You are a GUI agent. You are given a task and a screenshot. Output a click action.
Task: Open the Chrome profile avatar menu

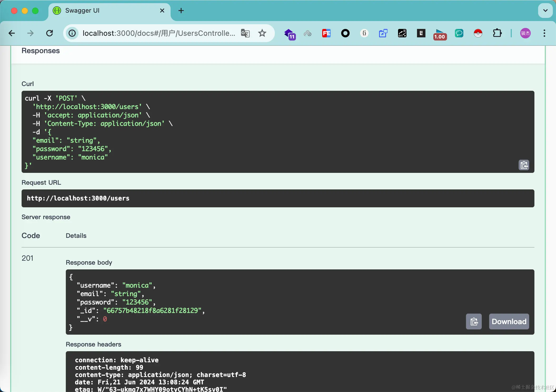click(525, 33)
